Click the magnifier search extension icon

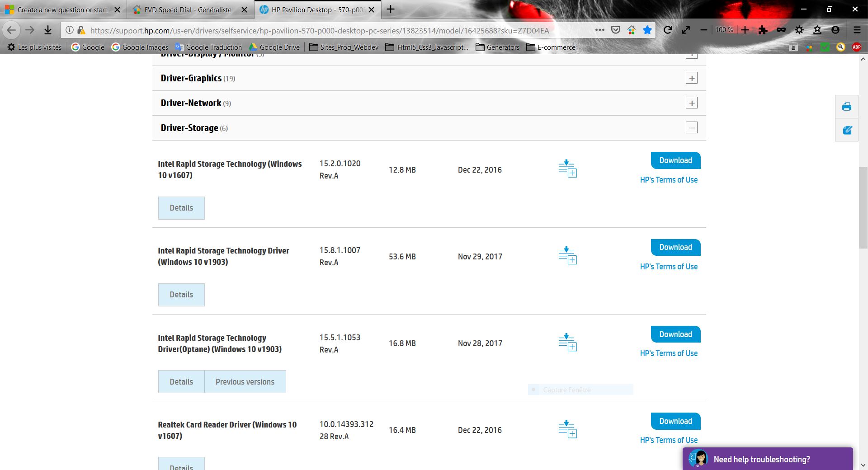pyautogui.click(x=840, y=47)
